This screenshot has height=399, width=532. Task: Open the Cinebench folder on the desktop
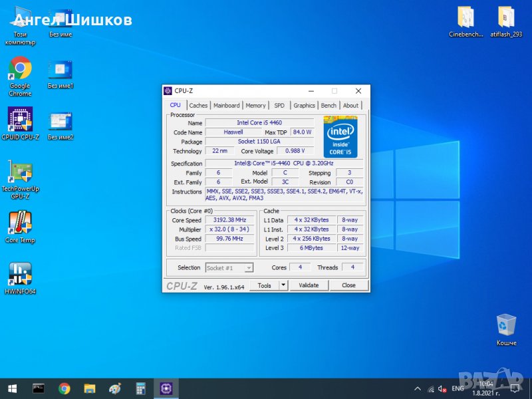click(465, 18)
